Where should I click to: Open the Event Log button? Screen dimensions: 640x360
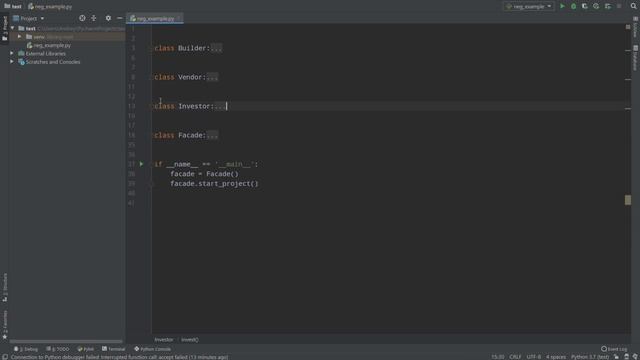(614, 349)
